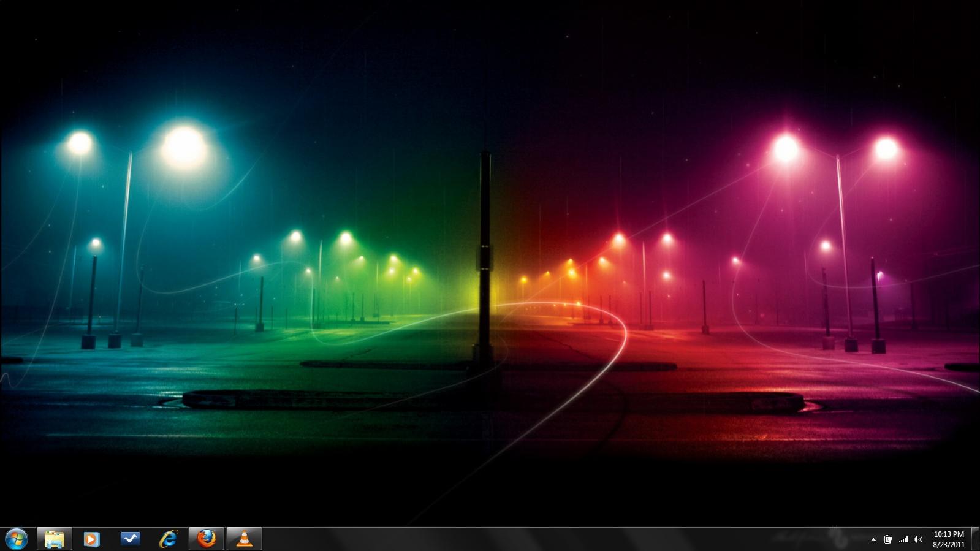980x551 pixels.
Task: Open the network signal tray icon
Action: click(903, 540)
